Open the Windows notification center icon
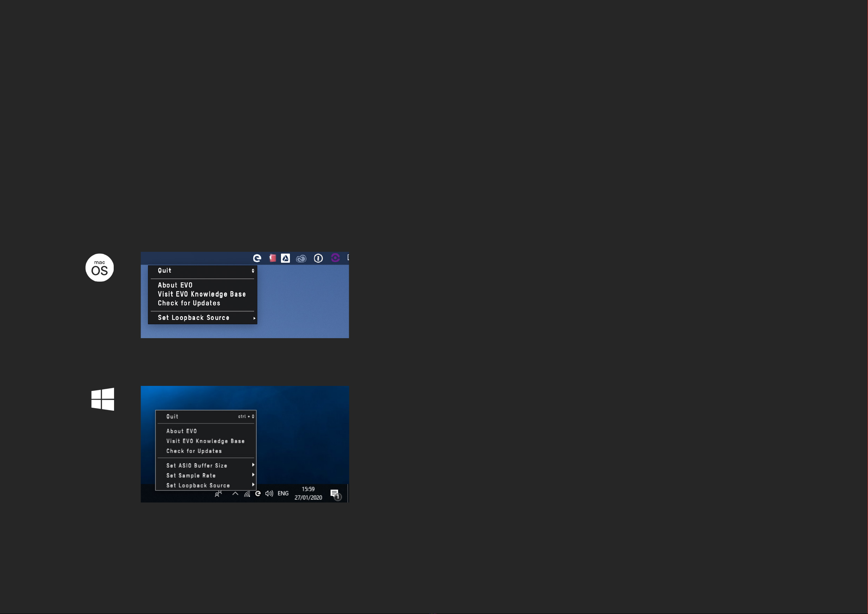The image size is (868, 614). coord(335,494)
